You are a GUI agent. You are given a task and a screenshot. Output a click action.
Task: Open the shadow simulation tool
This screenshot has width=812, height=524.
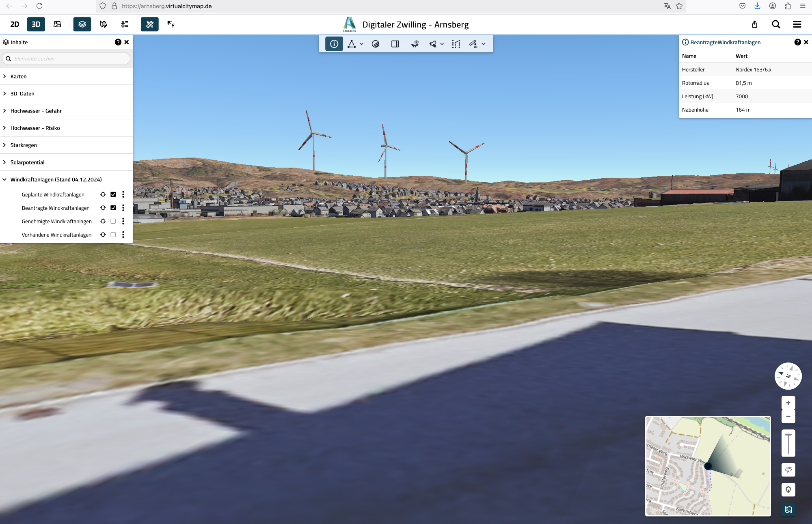[x=376, y=44]
